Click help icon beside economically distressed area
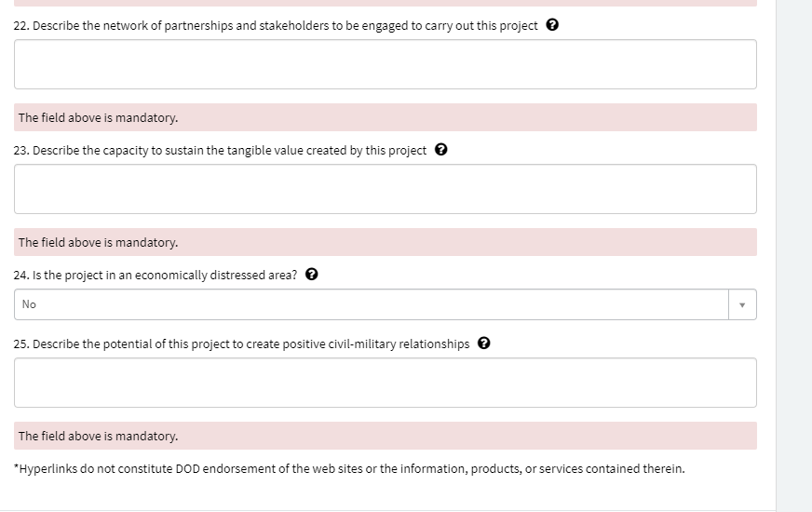This screenshot has width=812, height=512. click(x=312, y=275)
